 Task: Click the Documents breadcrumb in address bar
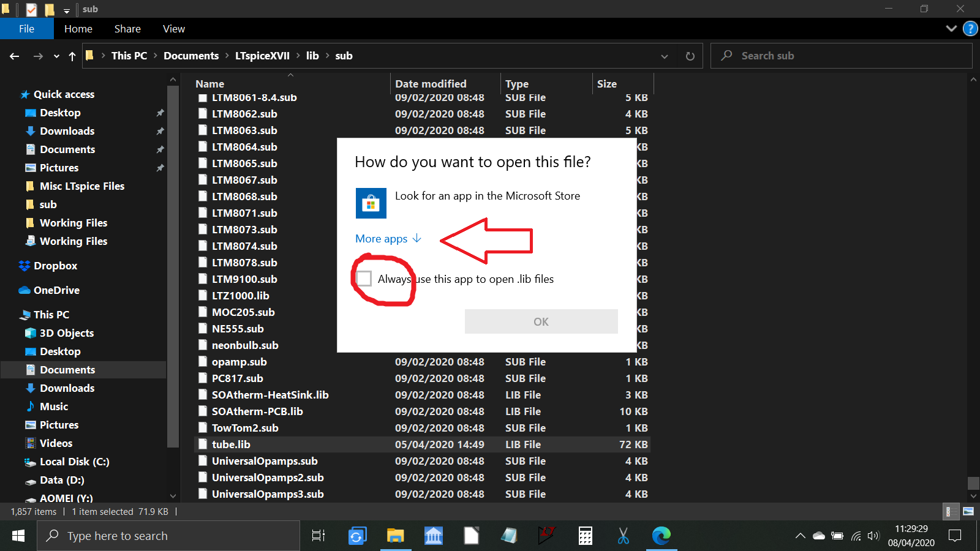pyautogui.click(x=191, y=56)
